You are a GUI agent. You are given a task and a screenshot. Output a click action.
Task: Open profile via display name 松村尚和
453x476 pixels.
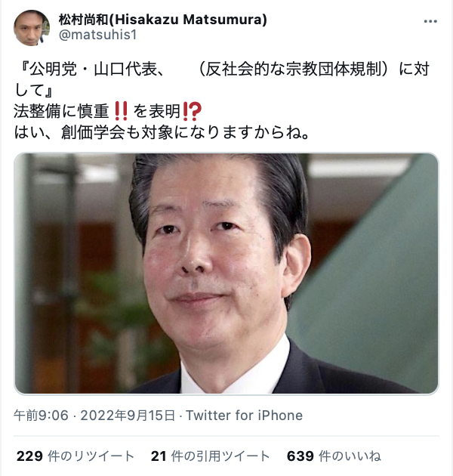84,20
